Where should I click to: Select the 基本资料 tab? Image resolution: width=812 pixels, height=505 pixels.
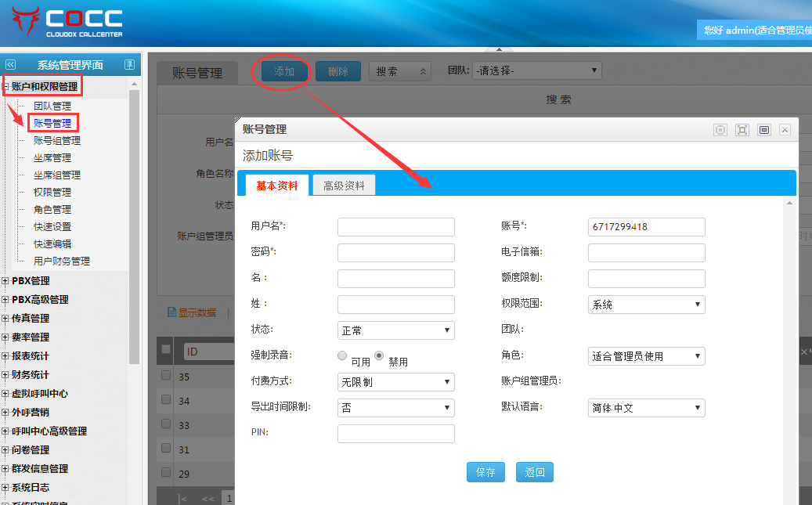click(x=276, y=186)
